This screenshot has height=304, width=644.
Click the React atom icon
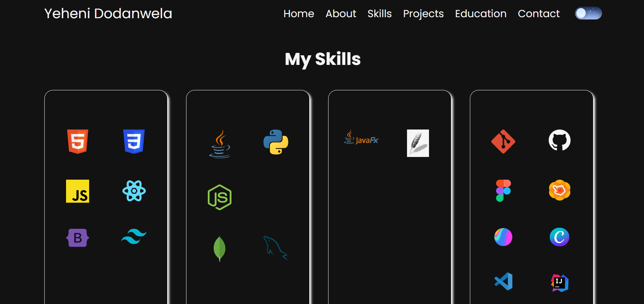click(x=134, y=191)
